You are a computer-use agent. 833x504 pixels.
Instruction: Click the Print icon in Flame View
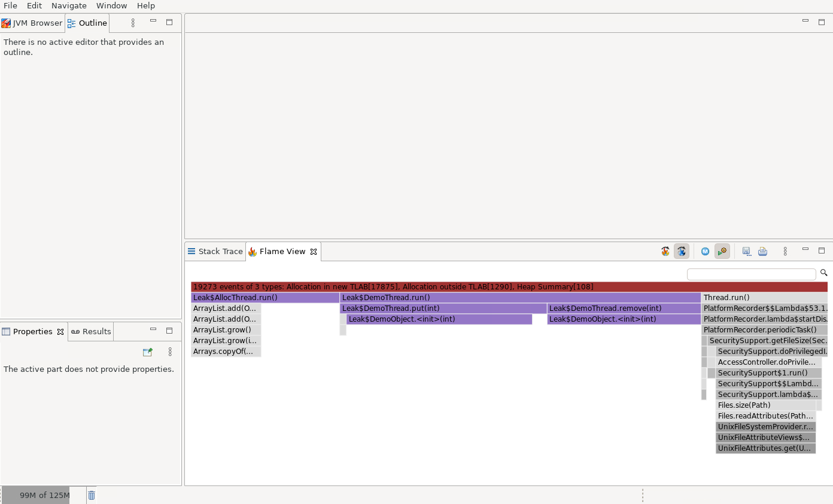[762, 252]
